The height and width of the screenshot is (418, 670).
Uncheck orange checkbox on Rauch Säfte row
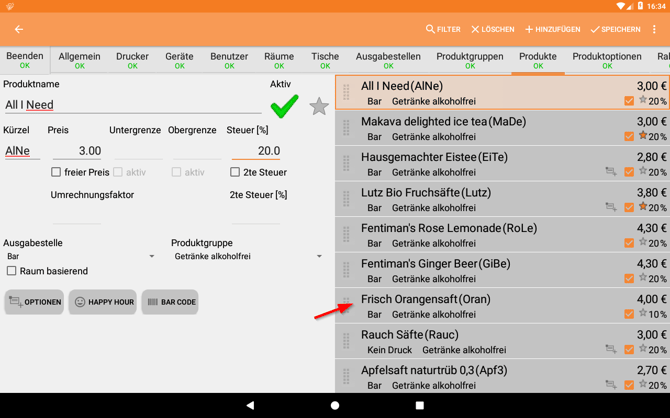[x=629, y=349]
